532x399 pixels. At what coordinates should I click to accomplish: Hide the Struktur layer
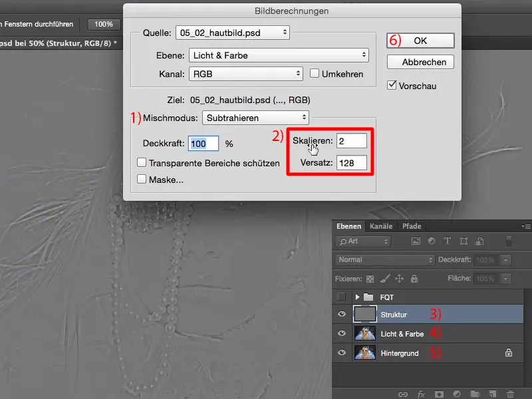point(342,314)
